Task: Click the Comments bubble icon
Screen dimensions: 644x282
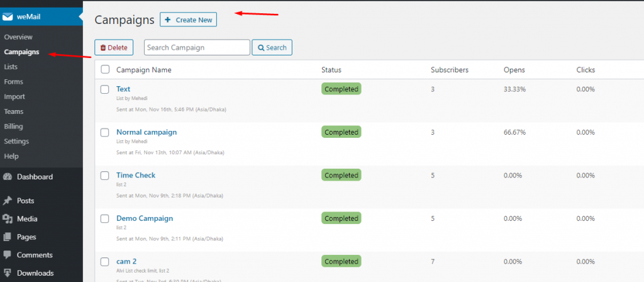Action: click(x=8, y=255)
